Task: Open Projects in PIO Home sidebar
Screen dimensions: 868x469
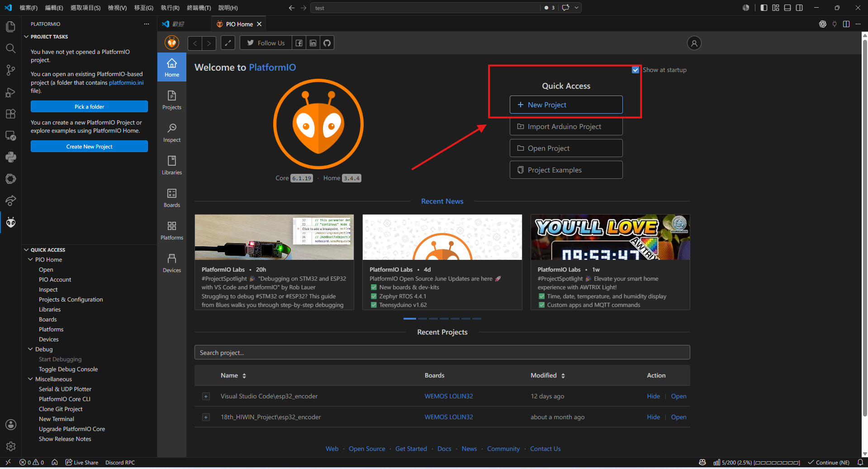Action: click(x=172, y=100)
